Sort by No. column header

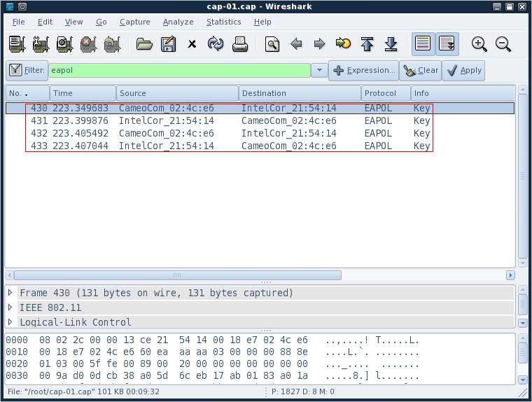(x=27, y=93)
